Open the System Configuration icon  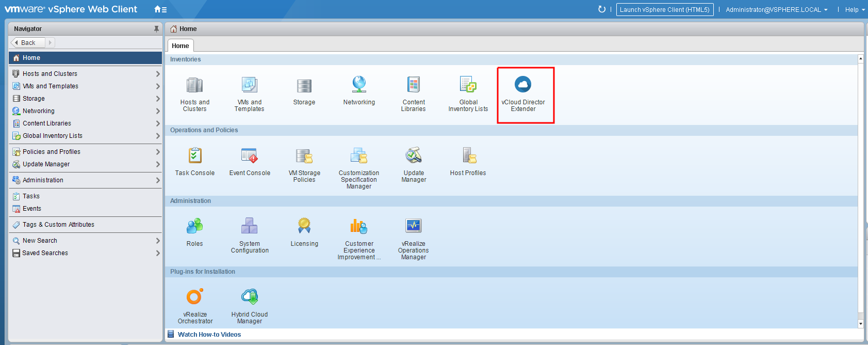(250, 226)
